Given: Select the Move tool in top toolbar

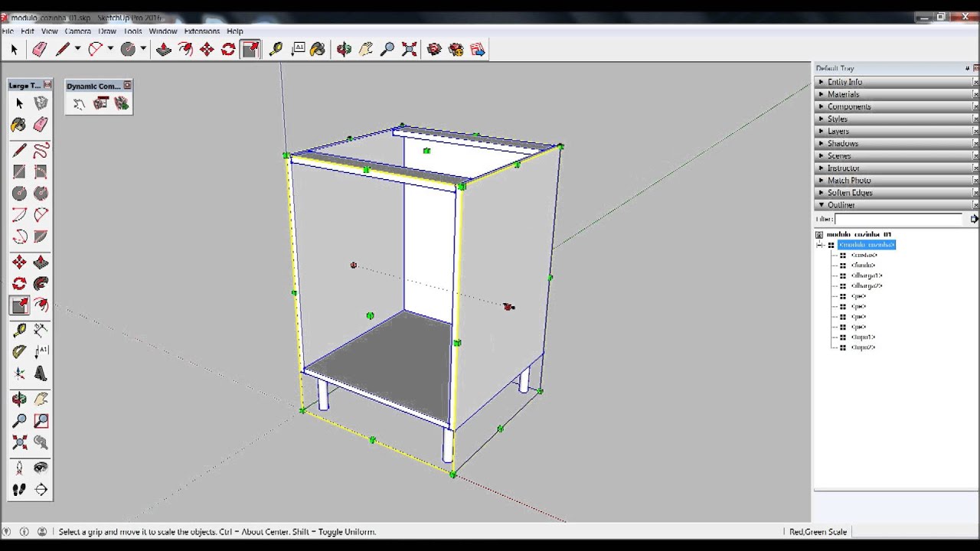Looking at the screenshot, I should pos(207,49).
